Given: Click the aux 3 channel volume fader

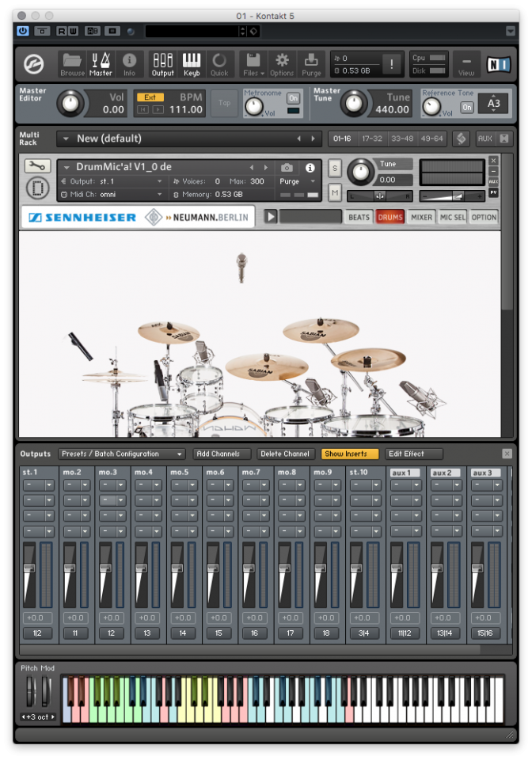Looking at the screenshot, I should click(x=477, y=568).
